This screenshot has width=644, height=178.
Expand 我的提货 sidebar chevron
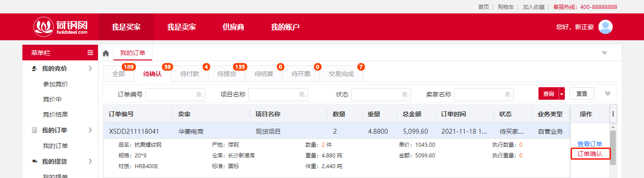(90, 161)
